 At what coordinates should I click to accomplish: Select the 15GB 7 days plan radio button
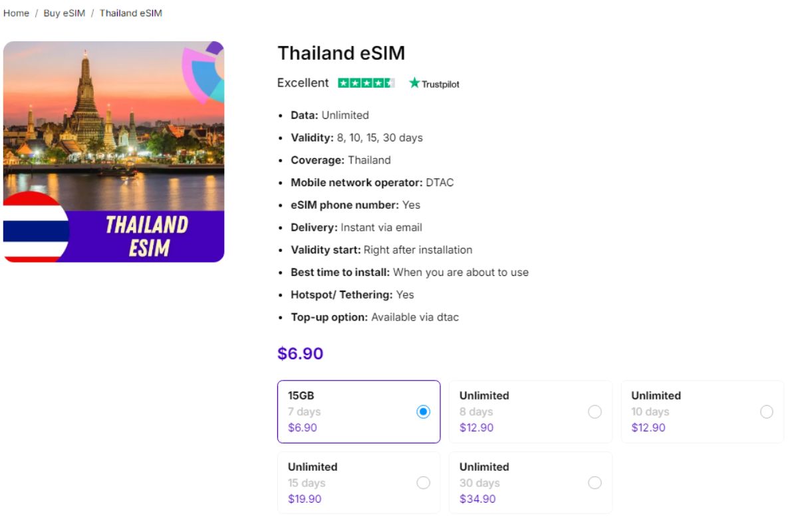(x=424, y=412)
